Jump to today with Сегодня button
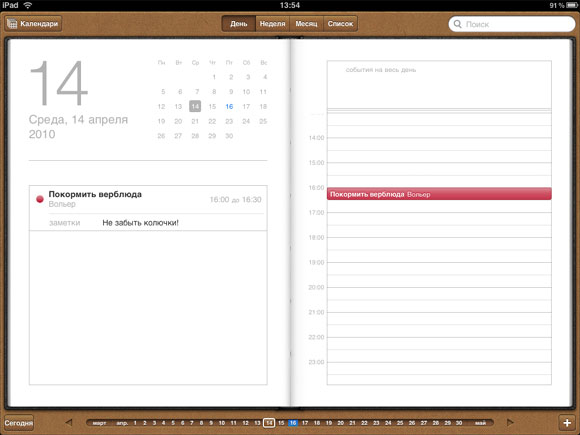Viewport: 580px width, 435px height. point(19,423)
